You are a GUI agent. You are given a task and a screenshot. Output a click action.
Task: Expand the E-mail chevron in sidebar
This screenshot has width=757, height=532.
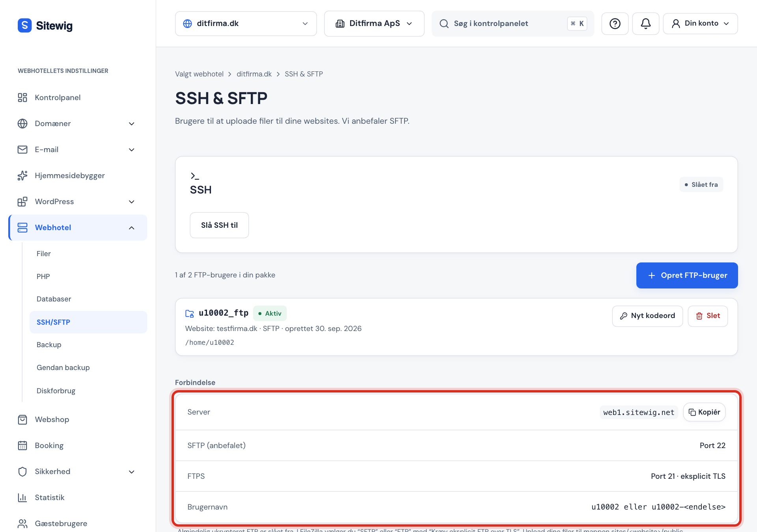click(x=132, y=150)
